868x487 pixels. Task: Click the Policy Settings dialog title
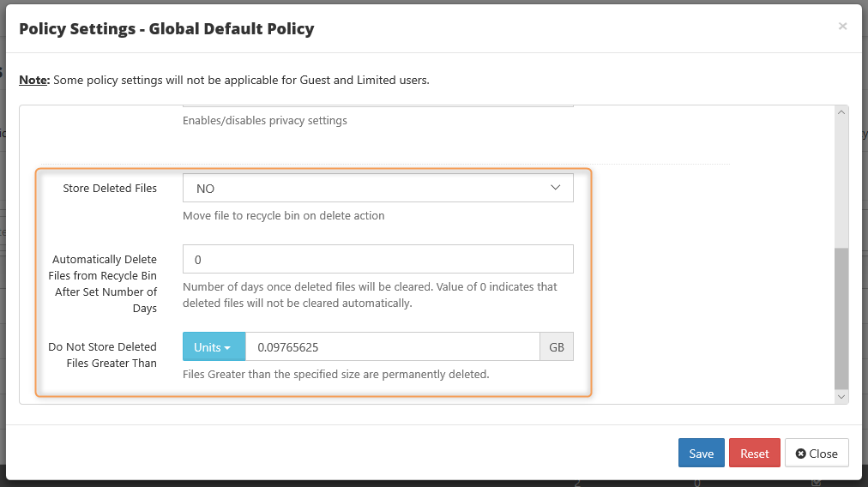(166, 29)
